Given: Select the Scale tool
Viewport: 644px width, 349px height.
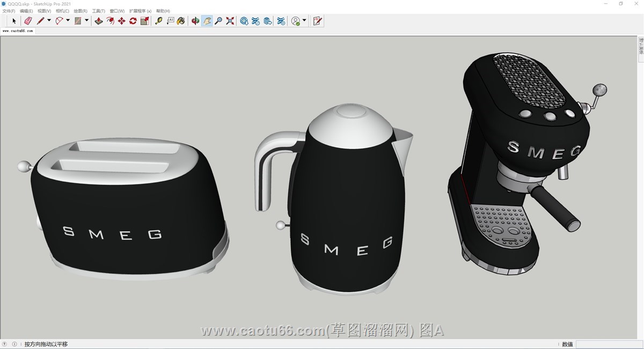Looking at the screenshot, I should pyautogui.click(x=144, y=21).
